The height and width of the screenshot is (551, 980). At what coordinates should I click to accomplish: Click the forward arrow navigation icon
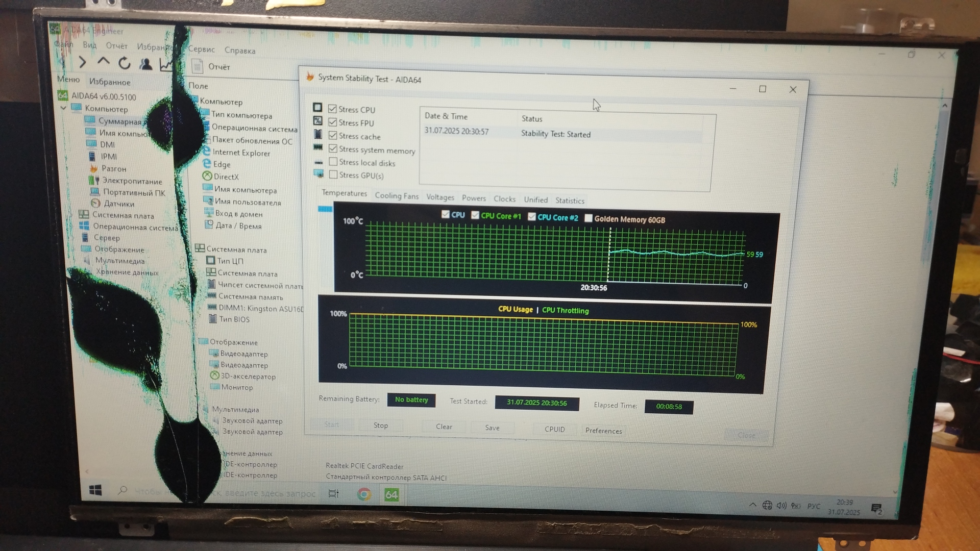[82, 62]
